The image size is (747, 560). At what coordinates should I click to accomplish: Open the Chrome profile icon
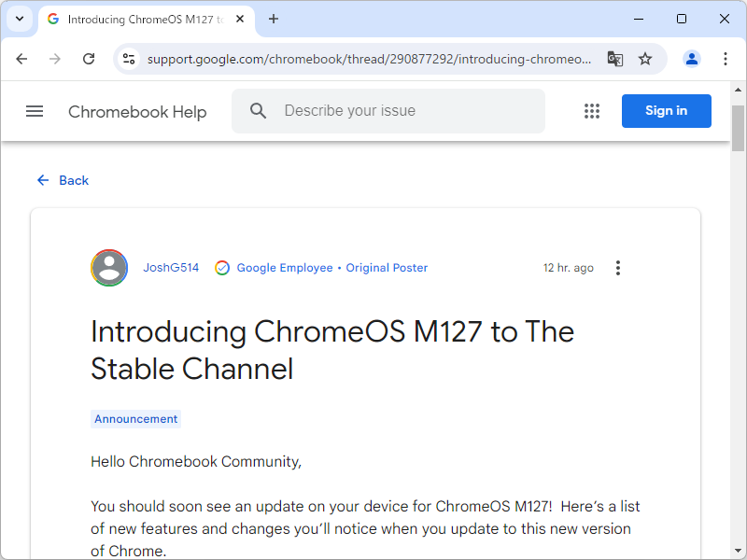tap(691, 58)
